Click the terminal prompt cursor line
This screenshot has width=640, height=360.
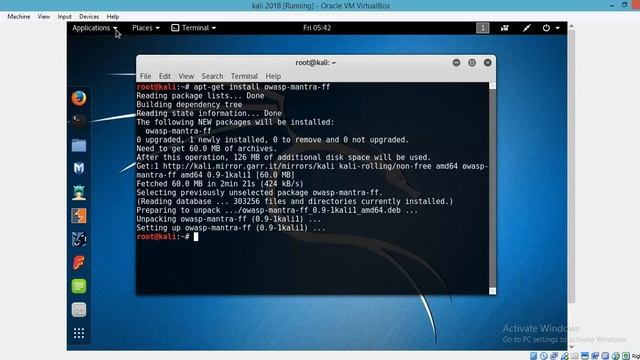[167, 237]
